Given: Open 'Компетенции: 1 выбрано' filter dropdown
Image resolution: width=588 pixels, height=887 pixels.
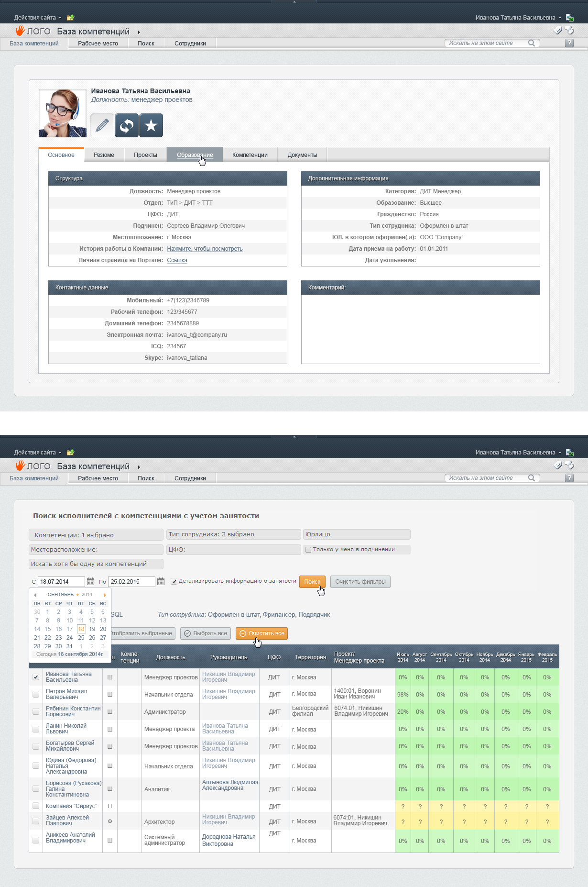Looking at the screenshot, I should tap(96, 535).
